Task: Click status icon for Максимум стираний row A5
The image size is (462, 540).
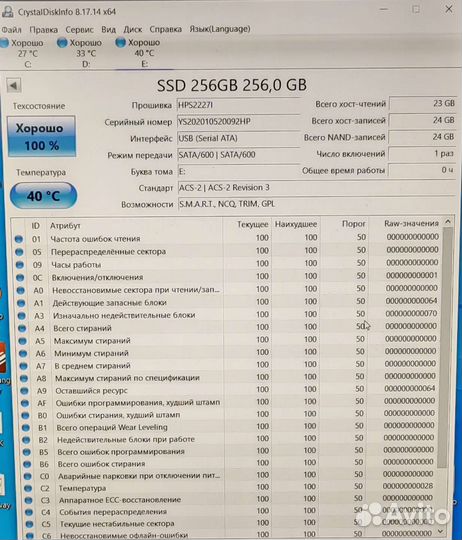Action: click(x=22, y=341)
